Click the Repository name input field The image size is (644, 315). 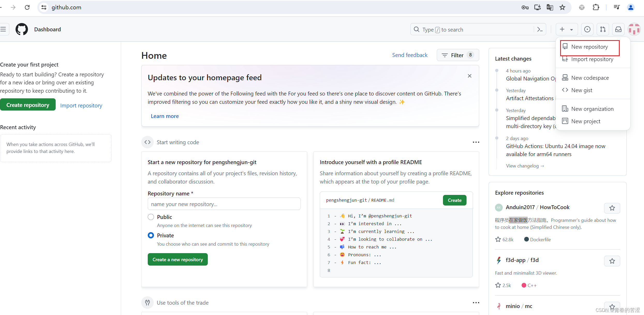pos(224,204)
